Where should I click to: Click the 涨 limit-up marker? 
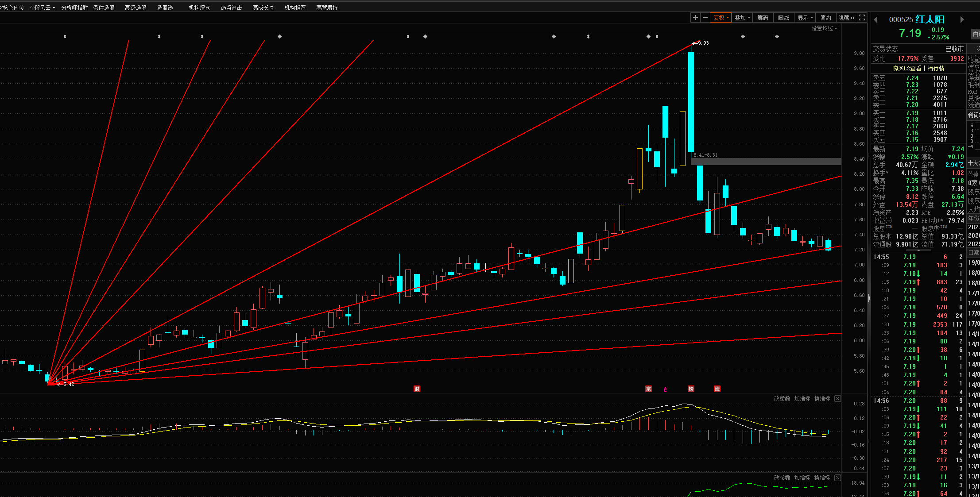point(717,389)
